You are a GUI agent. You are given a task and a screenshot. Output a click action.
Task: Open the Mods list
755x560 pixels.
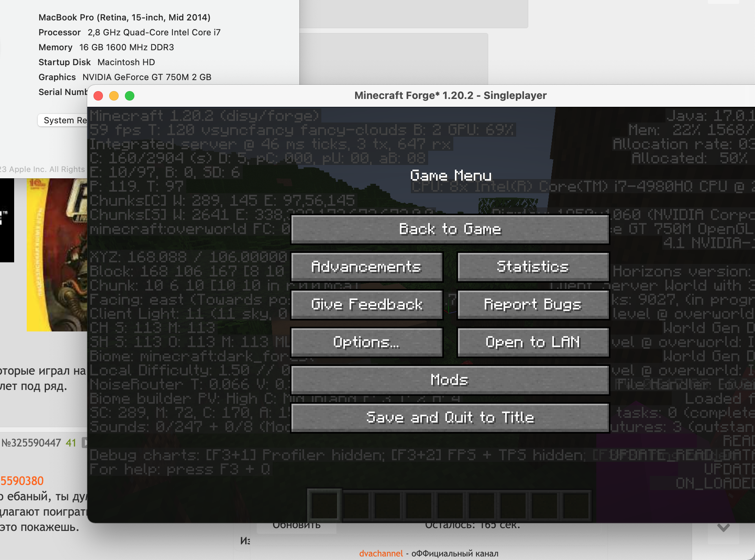[450, 380]
